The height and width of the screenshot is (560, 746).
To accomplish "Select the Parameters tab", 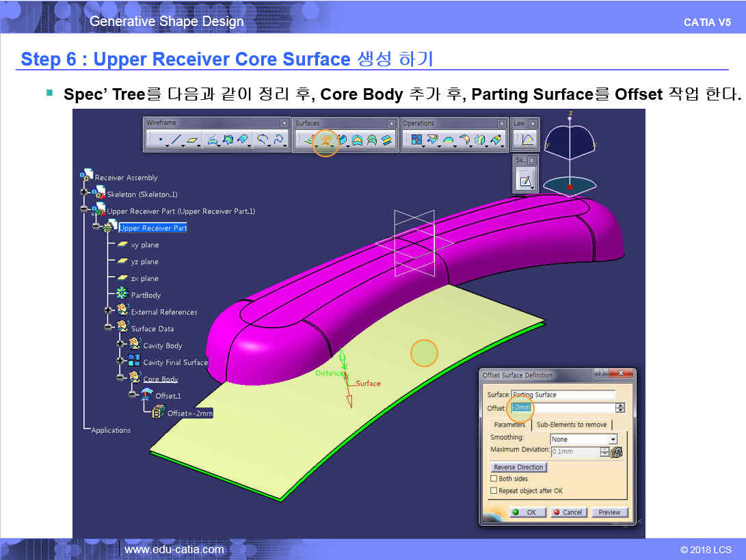I will click(509, 425).
